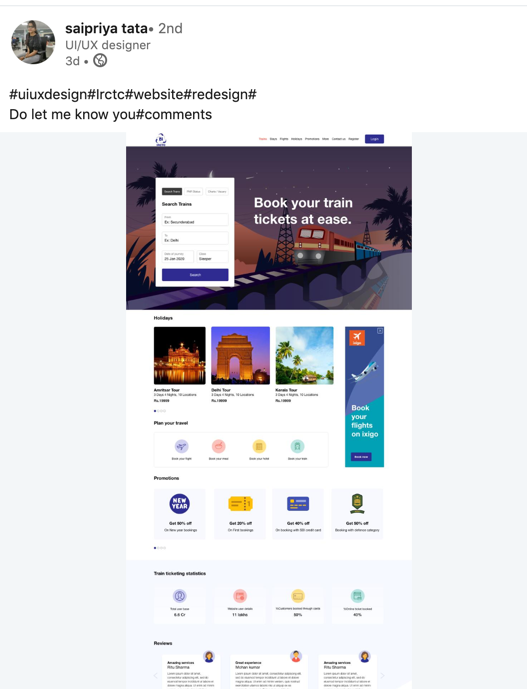
Task: Click the globe public-visibility icon
Action: point(100,60)
